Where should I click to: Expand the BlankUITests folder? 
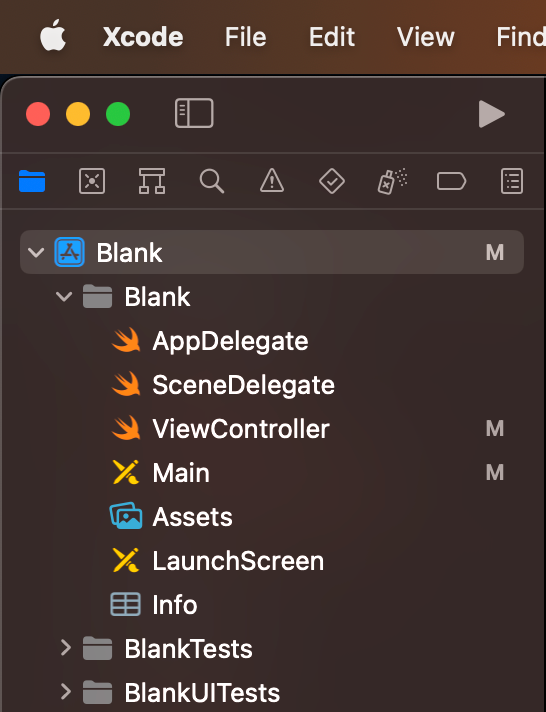click(x=66, y=692)
